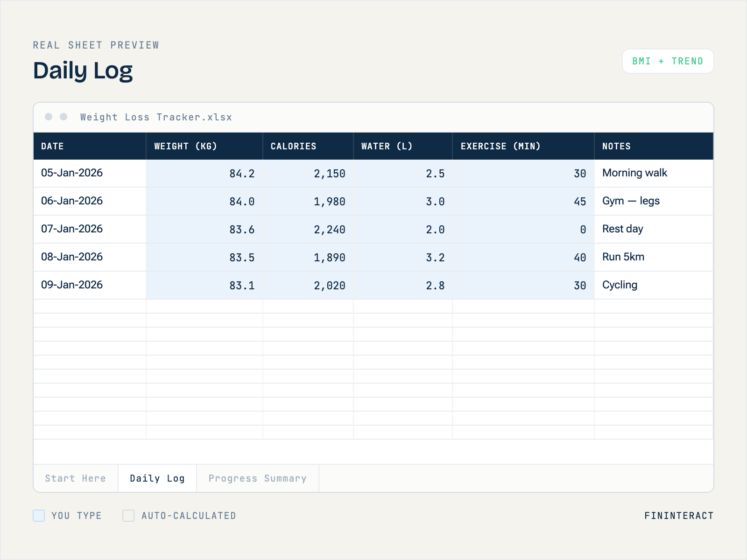Viewport: 747px width, 560px height.
Task: Click the calories cell 2,240
Action: click(x=308, y=229)
